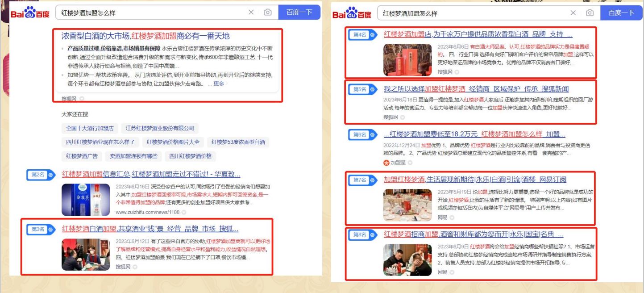Open the 第5名 result title 我之所以选择加盟红楼梦酒
Image resolution: width=644 pixels, height=293 pixels.
pyautogui.click(x=476, y=89)
